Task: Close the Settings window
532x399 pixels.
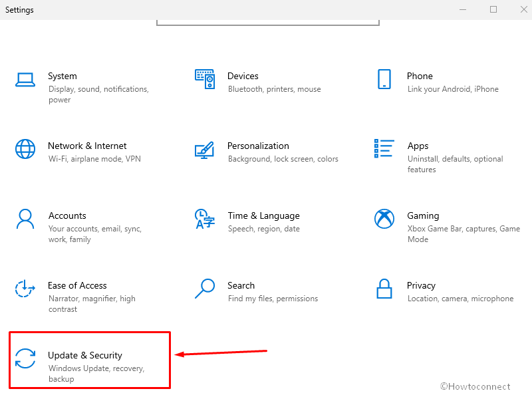Action: pos(524,9)
